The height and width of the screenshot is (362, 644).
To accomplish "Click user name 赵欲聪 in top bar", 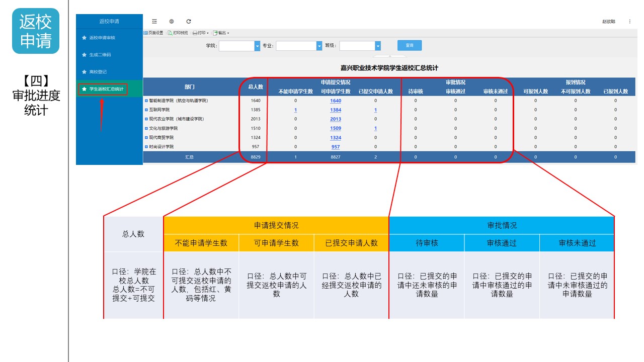I will (608, 22).
